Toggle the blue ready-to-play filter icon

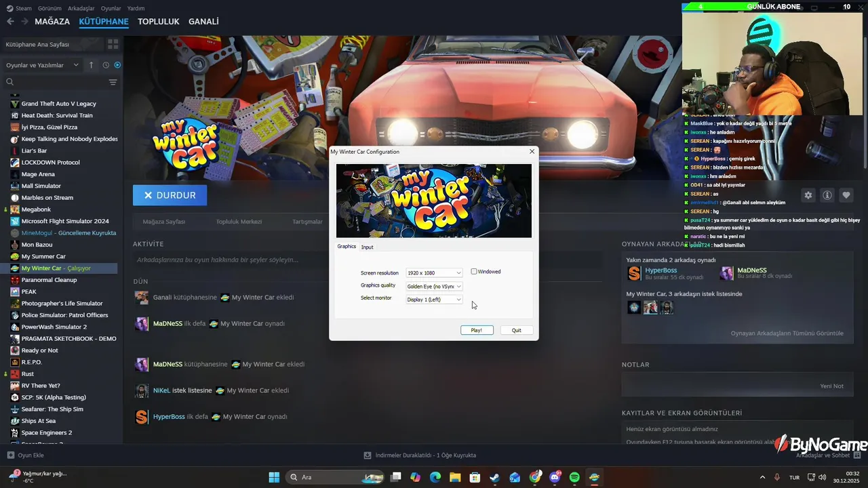click(117, 65)
